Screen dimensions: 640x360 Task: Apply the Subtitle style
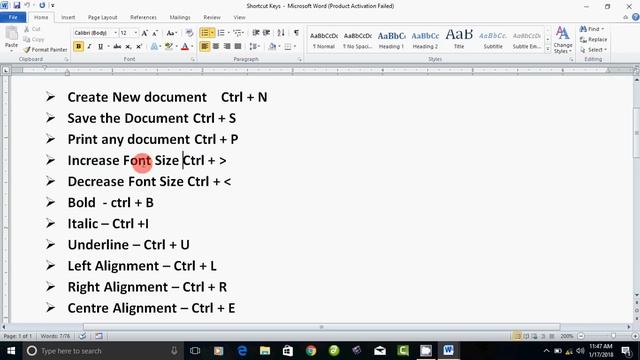click(493, 40)
